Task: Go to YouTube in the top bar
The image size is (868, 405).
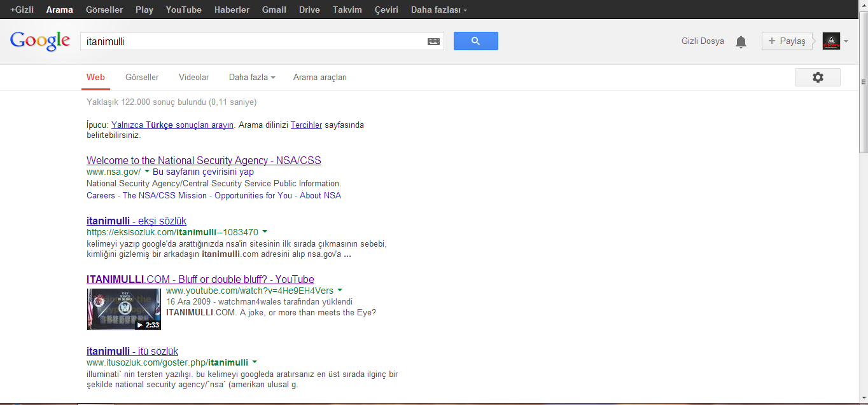Action: (x=184, y=10)
